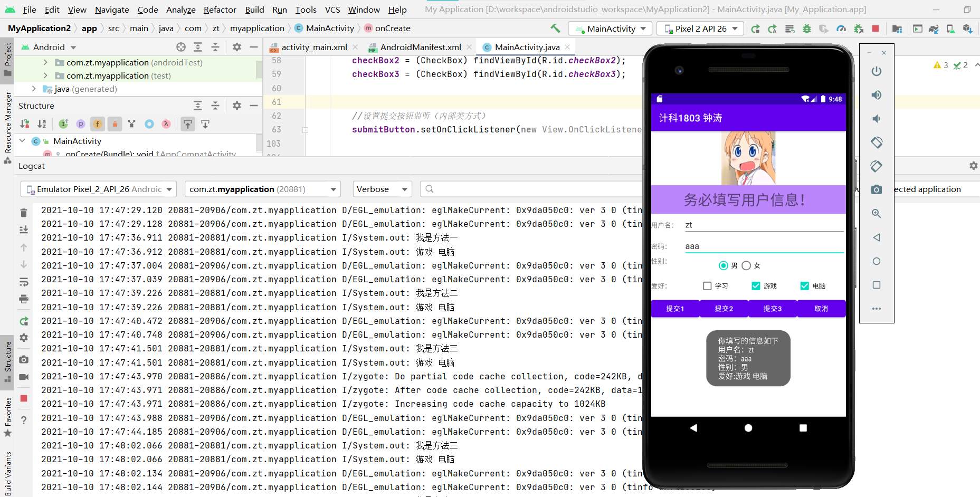Tap the 提交3 button in the emulator
The width and height of the screenshot is (980, 497).
coord(772,309)
